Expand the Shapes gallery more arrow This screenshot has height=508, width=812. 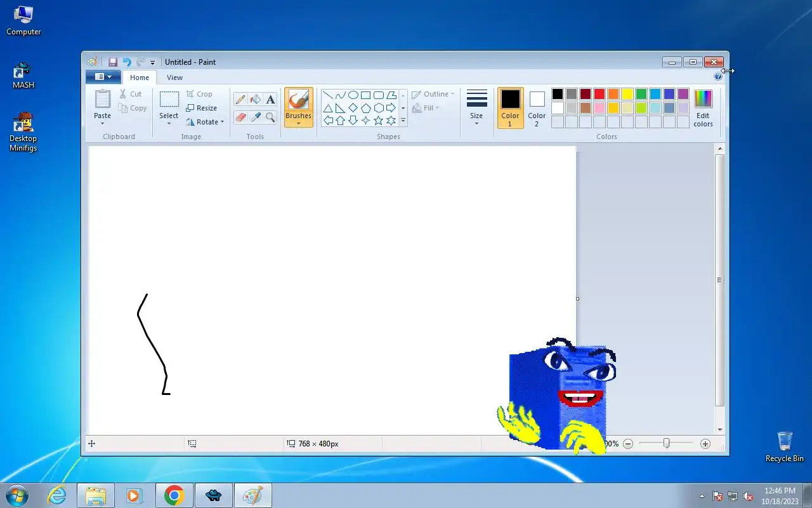click(x=403, y=121)
